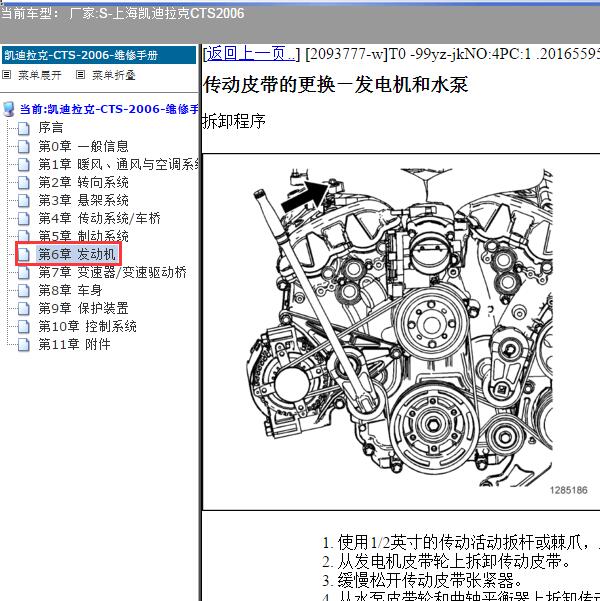Screen dimensions: 600x601
Task: Open 第1章 暖风、通风与空调系统
Action: pyautogui.click(x=118, y=164)
